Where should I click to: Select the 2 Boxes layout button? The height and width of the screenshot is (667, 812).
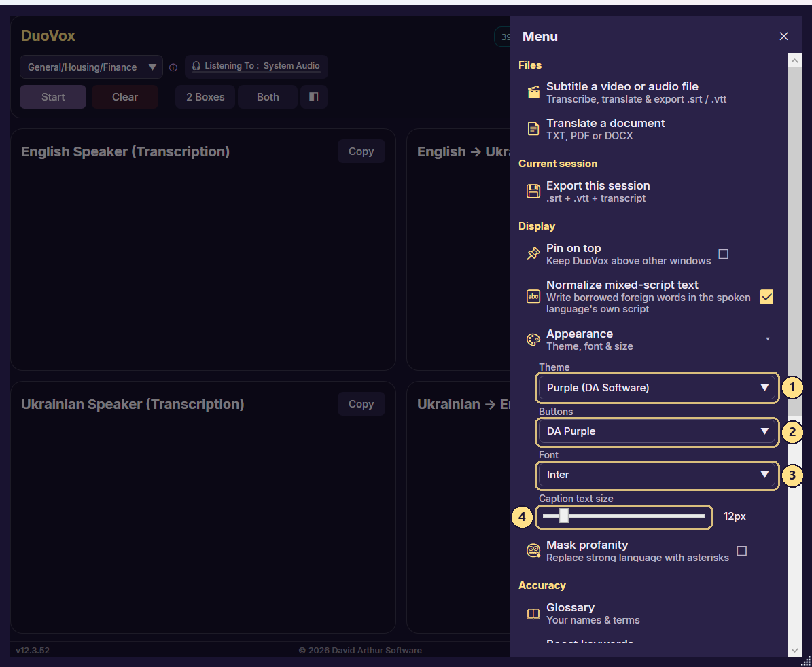tap(205, 96)
